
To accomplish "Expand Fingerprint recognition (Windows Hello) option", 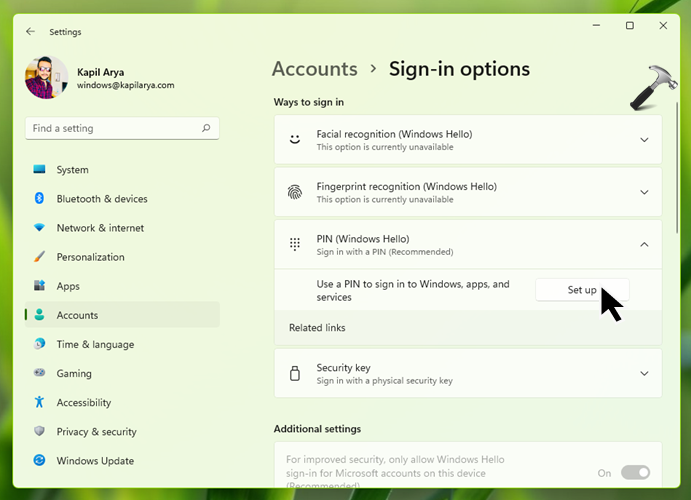I will tap(644, 192).
